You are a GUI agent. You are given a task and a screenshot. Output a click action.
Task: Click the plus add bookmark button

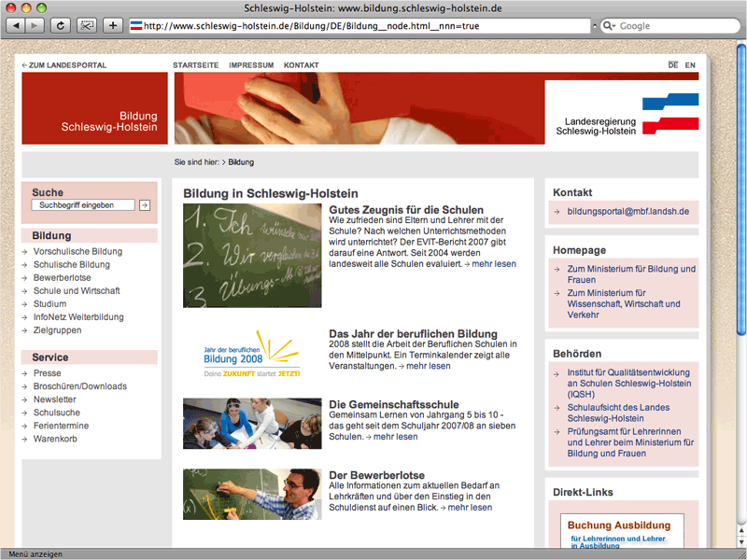coord(113,25)
